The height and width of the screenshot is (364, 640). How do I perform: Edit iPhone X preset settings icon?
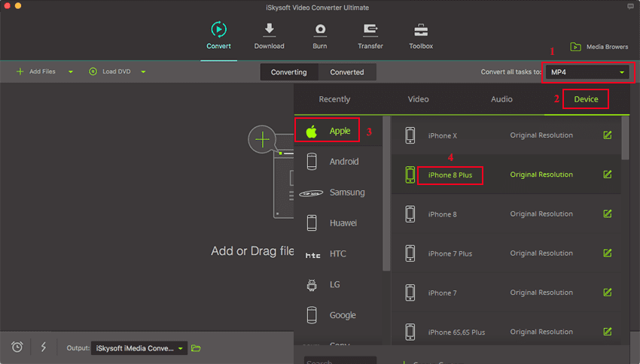(x=607, y=135)
